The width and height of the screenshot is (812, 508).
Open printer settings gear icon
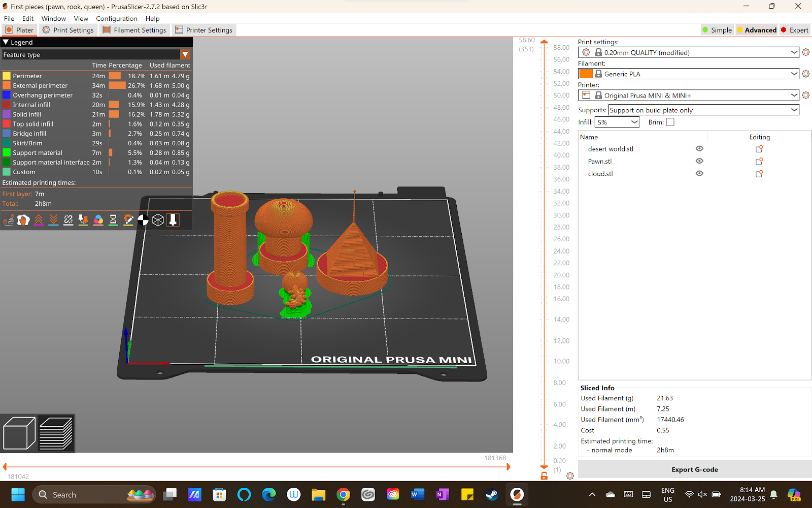click(x=806, y=95)
